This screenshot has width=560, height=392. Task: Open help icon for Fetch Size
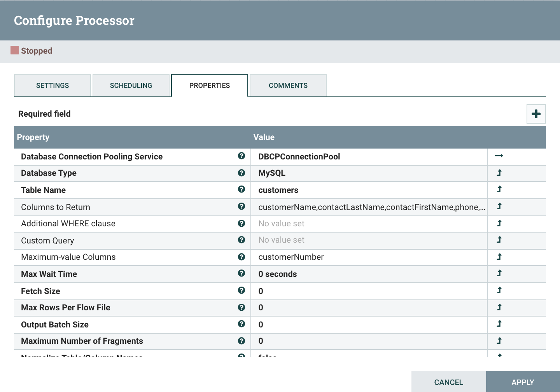point(241,290)
